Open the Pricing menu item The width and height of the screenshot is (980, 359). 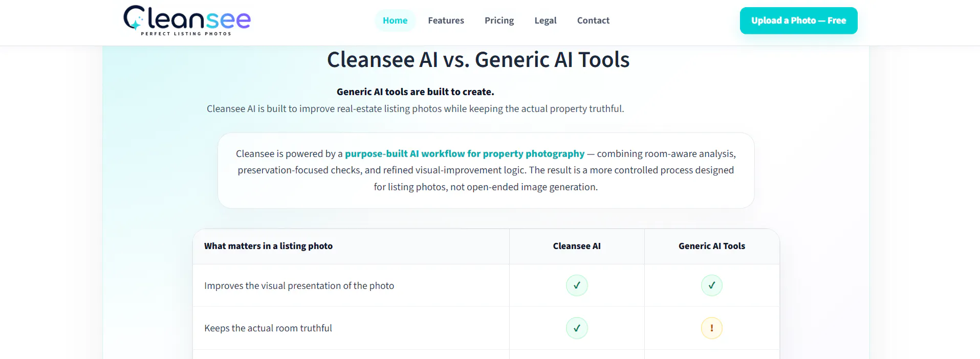499,20
